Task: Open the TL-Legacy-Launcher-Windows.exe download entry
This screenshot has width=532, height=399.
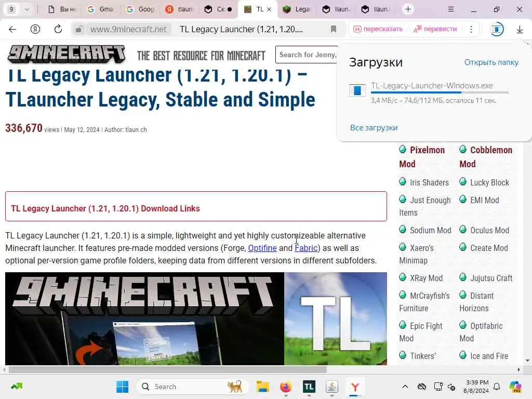Action: click(x=432, y=86)
